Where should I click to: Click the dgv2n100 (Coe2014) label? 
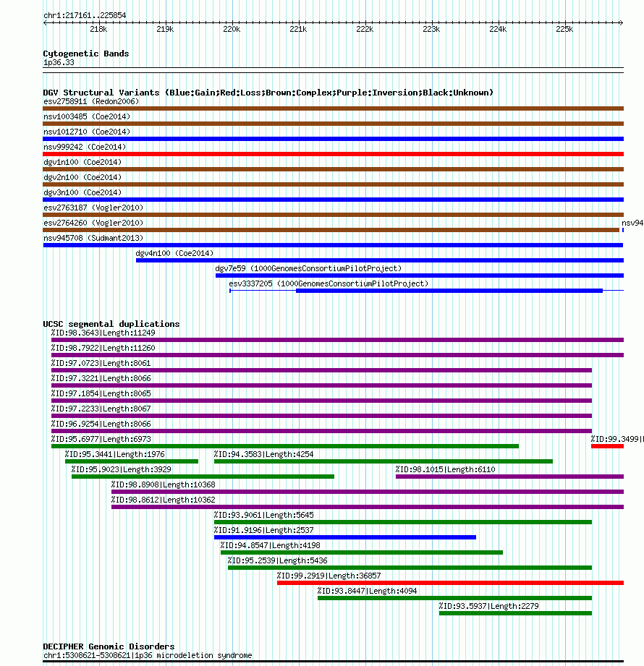pos(82,177)
